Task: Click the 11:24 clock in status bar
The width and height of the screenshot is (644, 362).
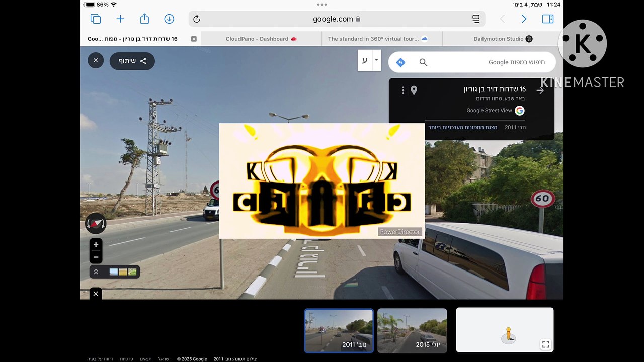Action: click(x=554, y=4)
